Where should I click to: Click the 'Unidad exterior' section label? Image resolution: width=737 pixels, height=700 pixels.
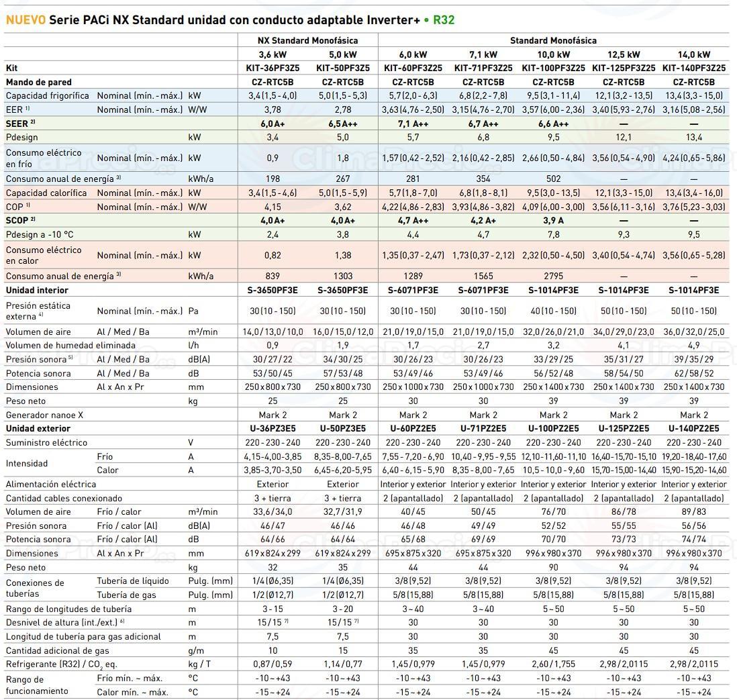(38, 428)
